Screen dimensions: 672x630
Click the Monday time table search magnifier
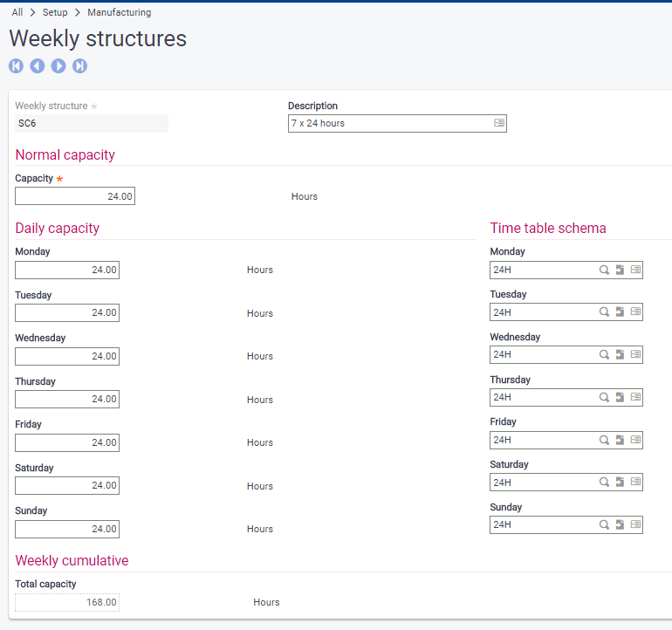click(x=604, y=270)
